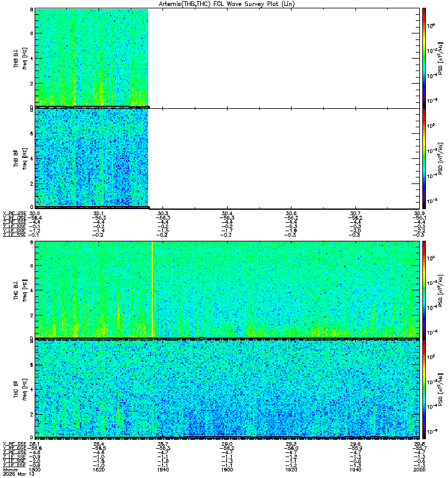Image resolution: width=448 pixels, height=478 pixels.
Task: Click the THC X_RE_GSE value 29.0
Action: [x=227, y=444]
